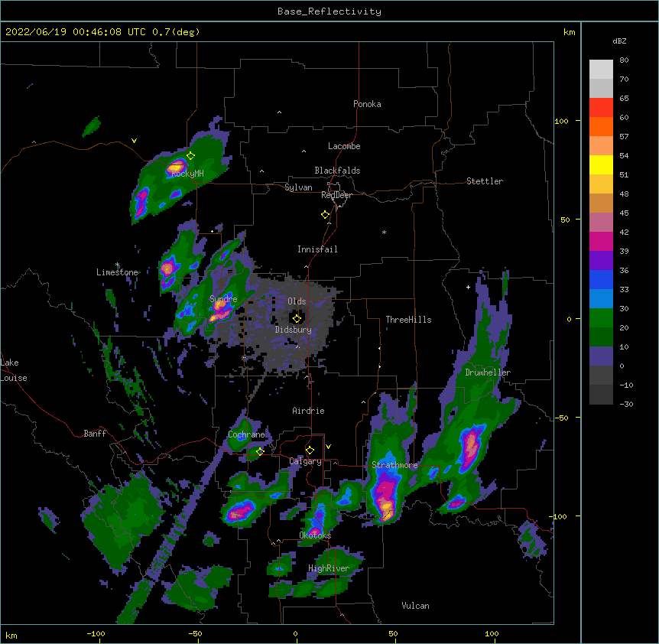Viewport: 659px width, 644px height.
Task: Click the timestamp 2022/06/19 00:46:08 UTC
Action: (x=76, y=32)
